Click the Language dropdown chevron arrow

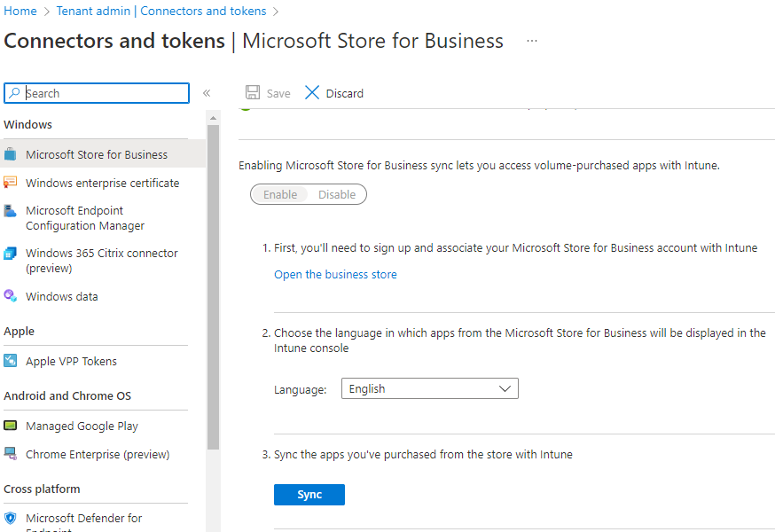point(505,388)
